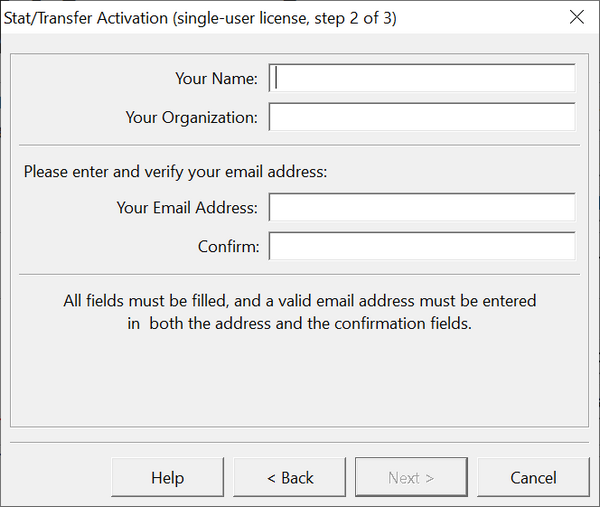
Task: Click the separator line above the Help button
Action: (x=300, y=442)
